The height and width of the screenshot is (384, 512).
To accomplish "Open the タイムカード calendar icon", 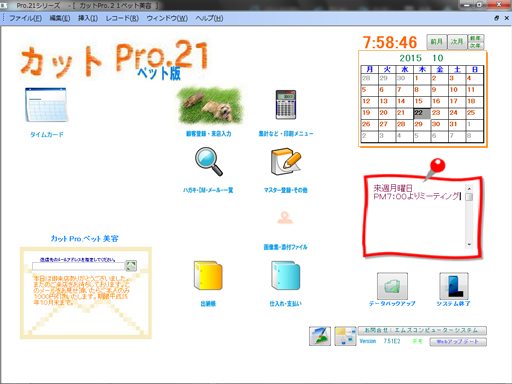I will point(47,105).
